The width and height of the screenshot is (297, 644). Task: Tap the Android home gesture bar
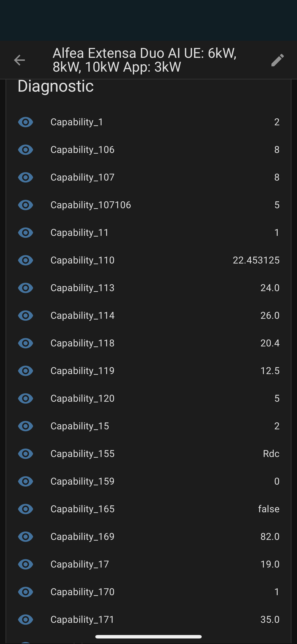148,636
